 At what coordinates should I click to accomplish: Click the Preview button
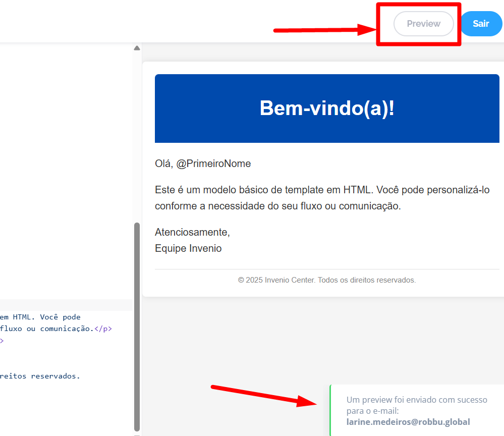click(x=423, y=24)
